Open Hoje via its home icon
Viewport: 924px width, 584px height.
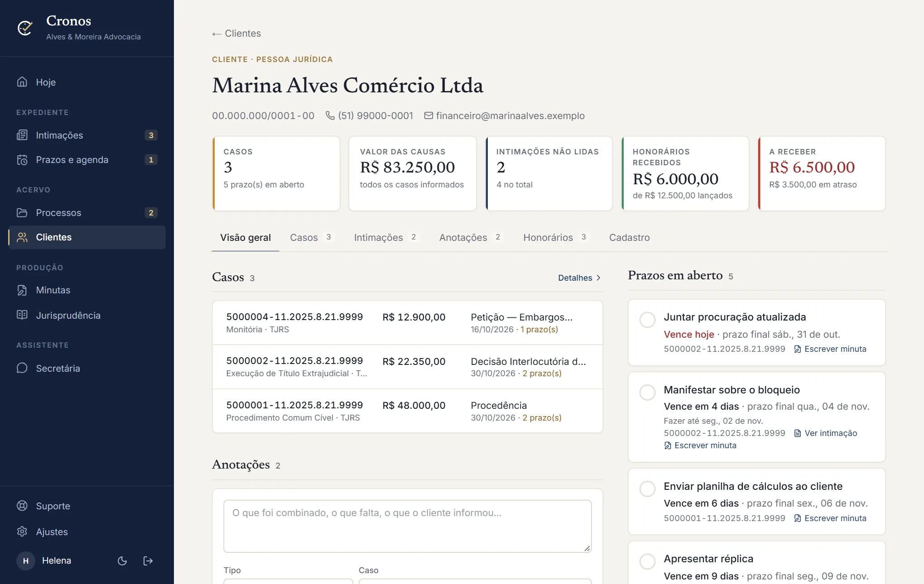pos(22,82)
